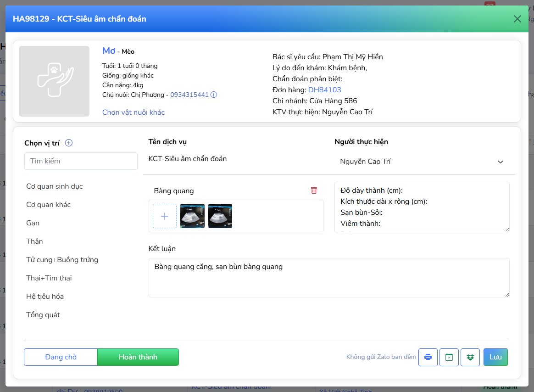Screen dimensions: 534x392
Task: Set status to Hoàn thành
Action: 138,357
